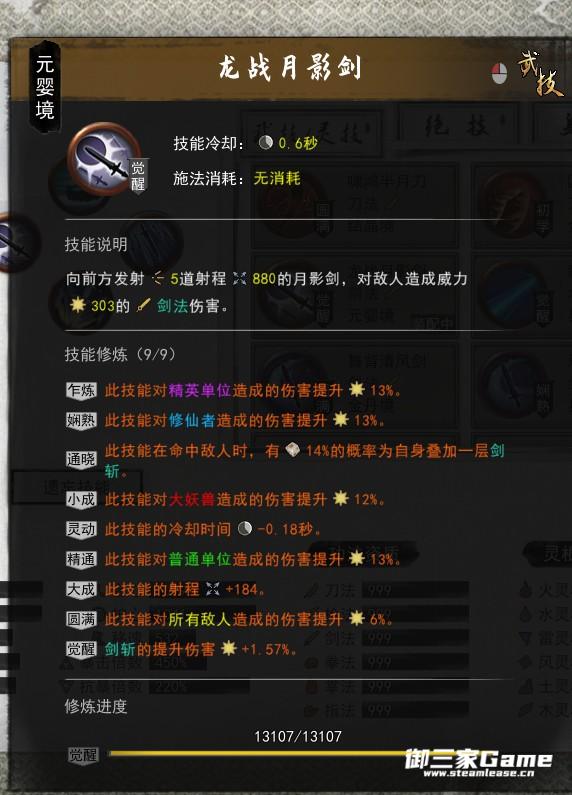
Task: Click the 元婴境 realm tag
Action: (45, 87)
